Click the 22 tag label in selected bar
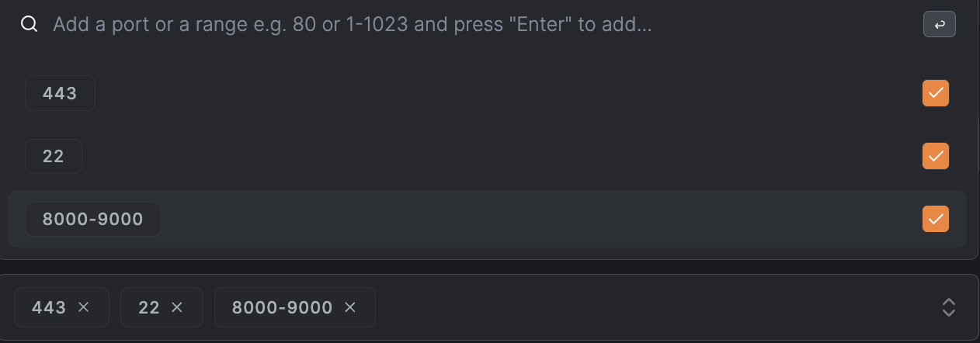The width and height of the screenshot is (980, 343). (149, 307)
